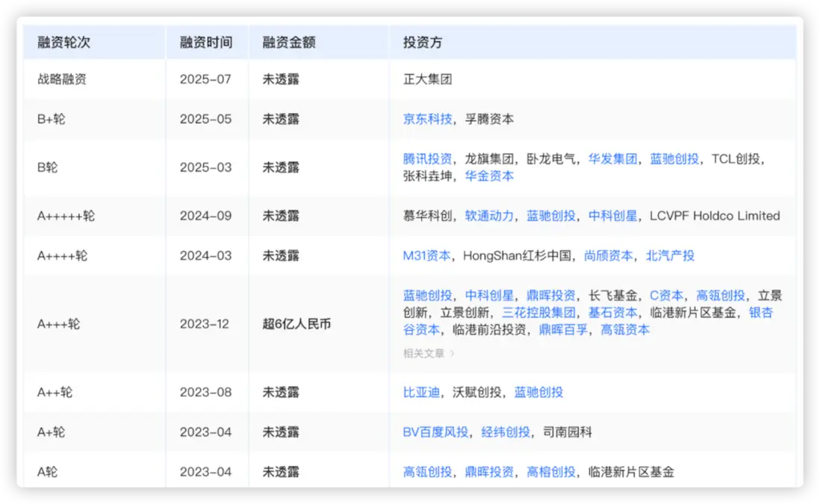Click the investor 慕华科创
820x504 pixels.
427,216
